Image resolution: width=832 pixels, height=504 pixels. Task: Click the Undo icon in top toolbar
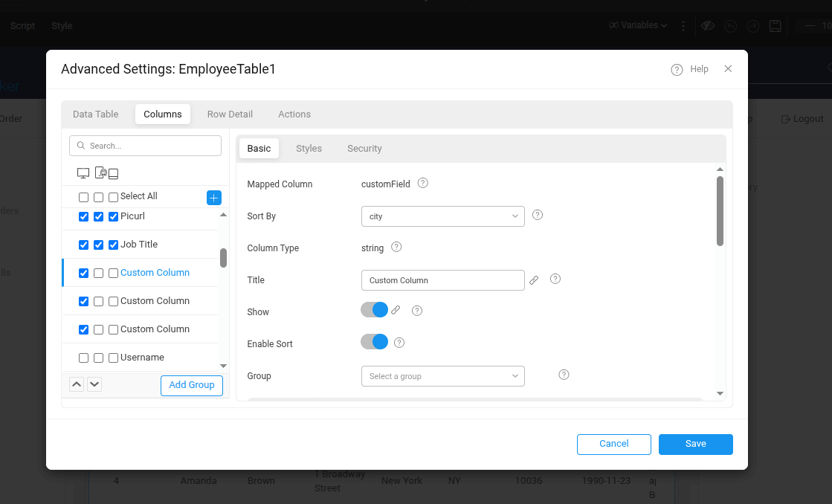point(730,25)
